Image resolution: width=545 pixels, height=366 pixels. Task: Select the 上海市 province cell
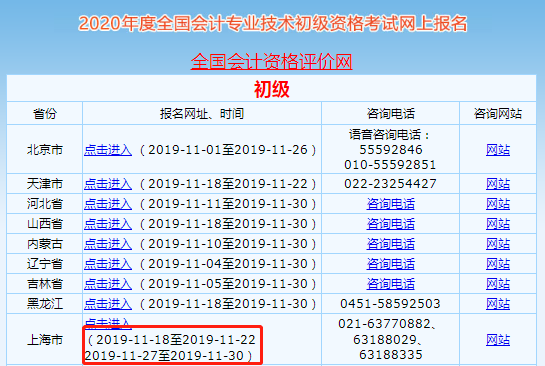coord(44,340)
